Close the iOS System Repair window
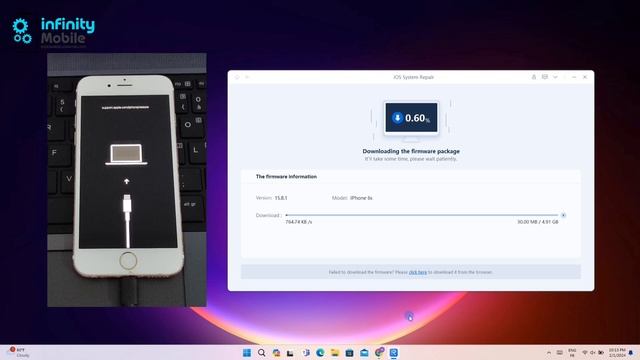 pos(585,77)
